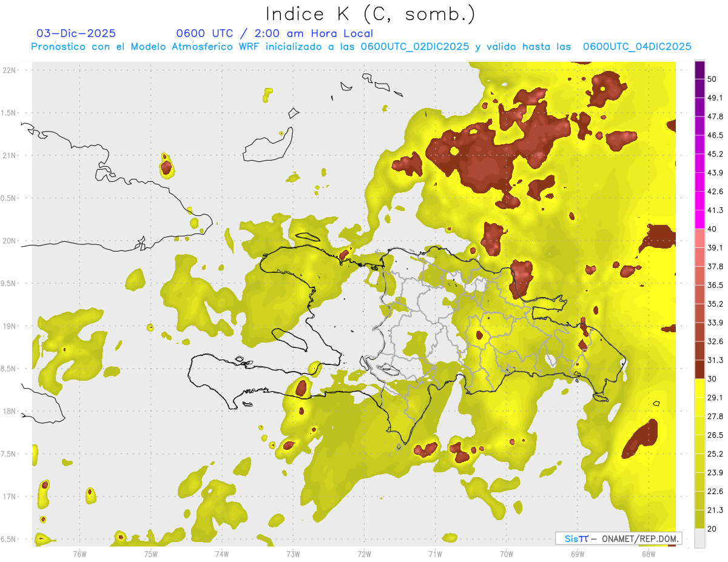Click the "ONAMET/REP.DOM." credit text
728x562 pixels.
tap(641, 538)
